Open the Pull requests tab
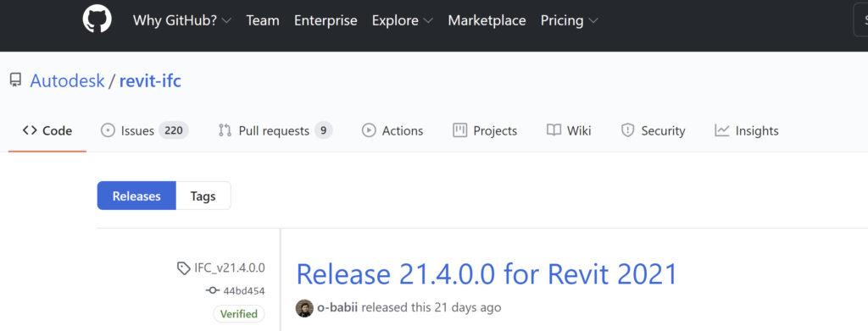The image size is (868, 331). tap(275, 131)
